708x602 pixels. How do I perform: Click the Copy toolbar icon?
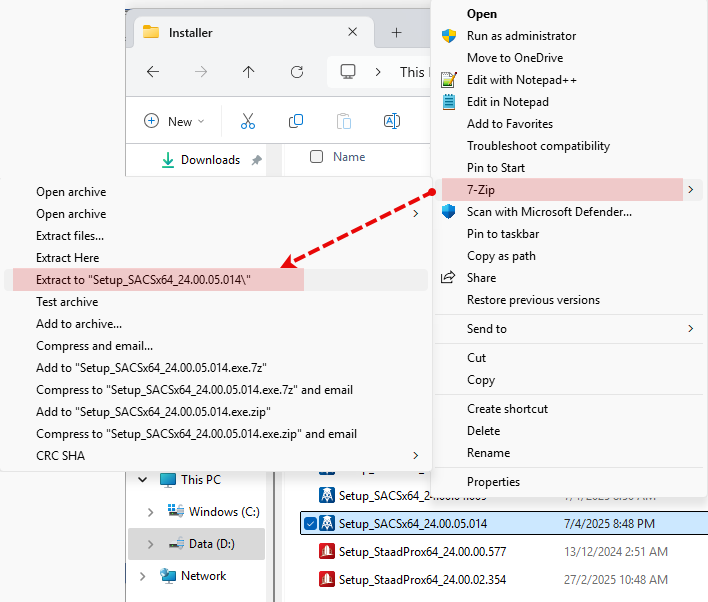pos(296,121)
